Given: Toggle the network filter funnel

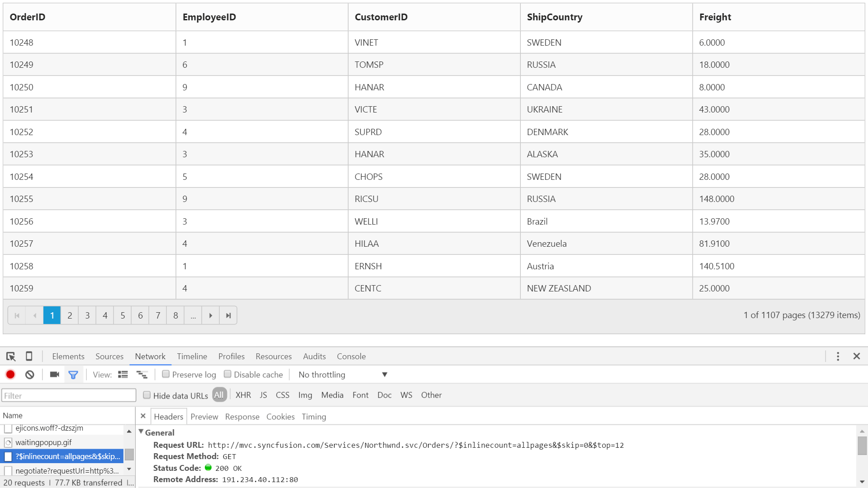Looking at the screenshot, I should tap(73, 375).
